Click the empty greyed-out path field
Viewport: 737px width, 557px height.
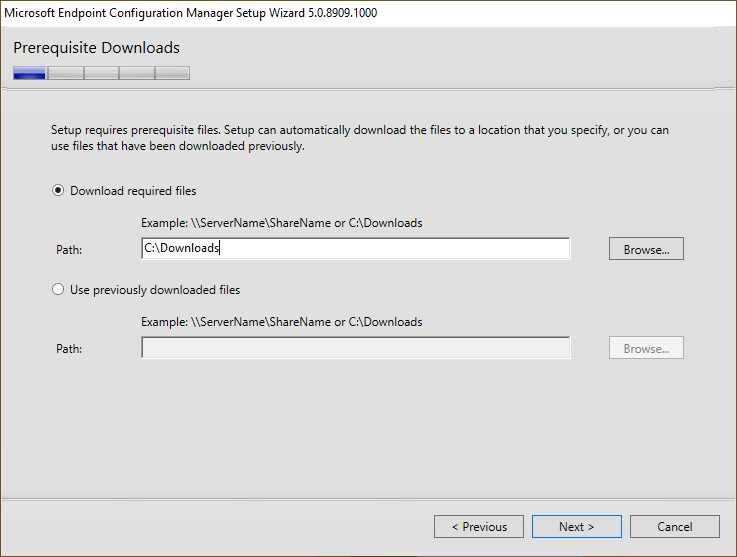click(x=355, y=348)
